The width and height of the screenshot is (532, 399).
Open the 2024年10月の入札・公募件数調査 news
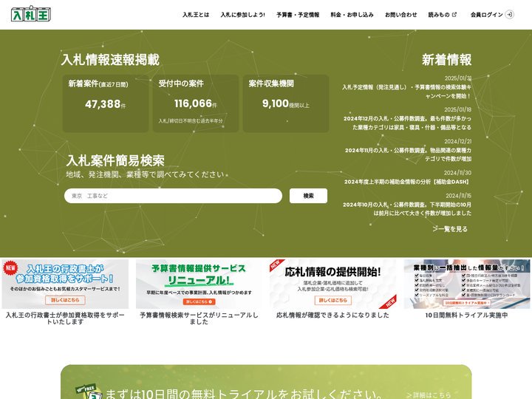pyautogui.click(x=407, y=208)
